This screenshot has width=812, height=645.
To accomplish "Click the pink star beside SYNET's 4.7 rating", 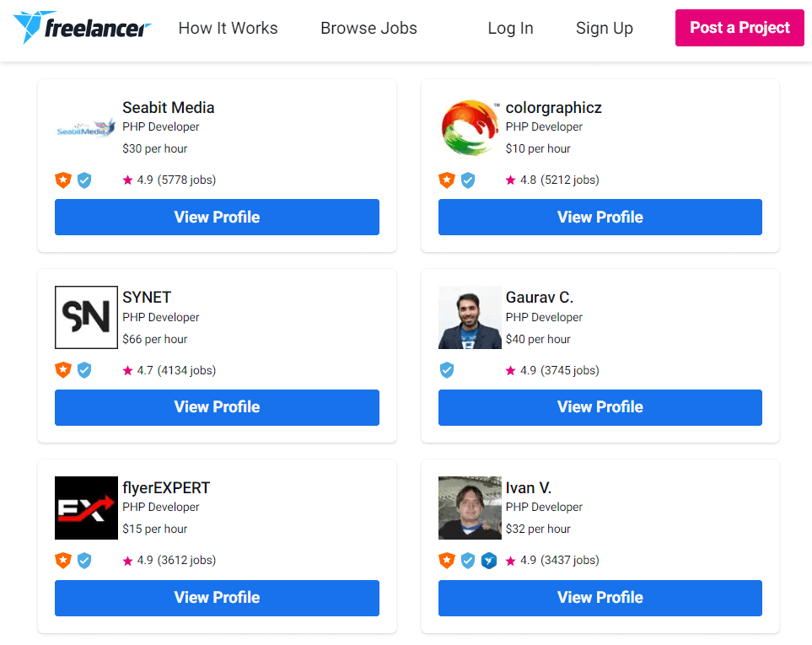I will (127, 370).
